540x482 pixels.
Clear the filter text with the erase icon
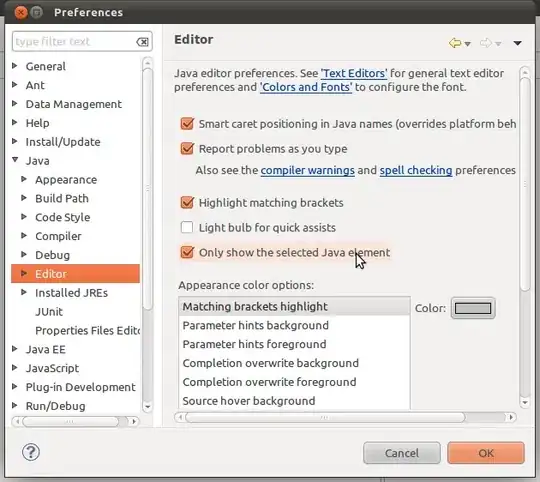(142, 42)
